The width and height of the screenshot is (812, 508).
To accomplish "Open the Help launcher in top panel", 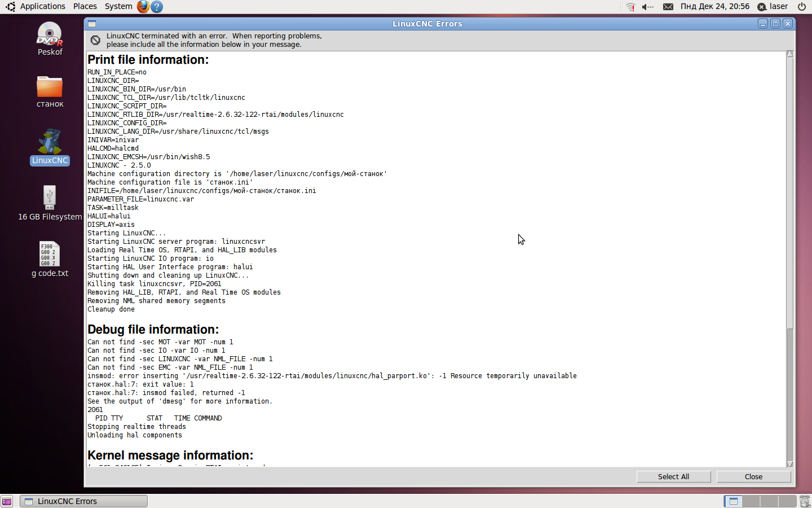I will point(157,7).
